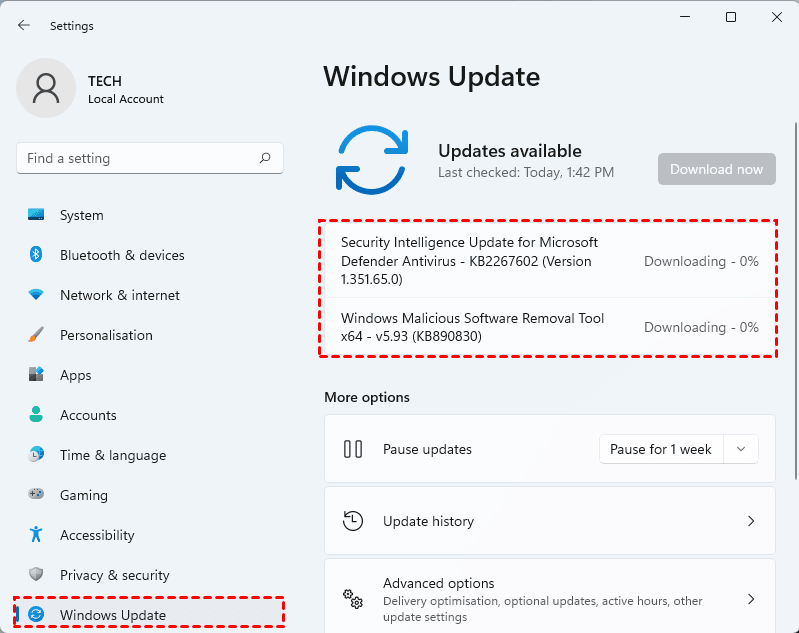Open Accessibility settings

coord(149,535)
